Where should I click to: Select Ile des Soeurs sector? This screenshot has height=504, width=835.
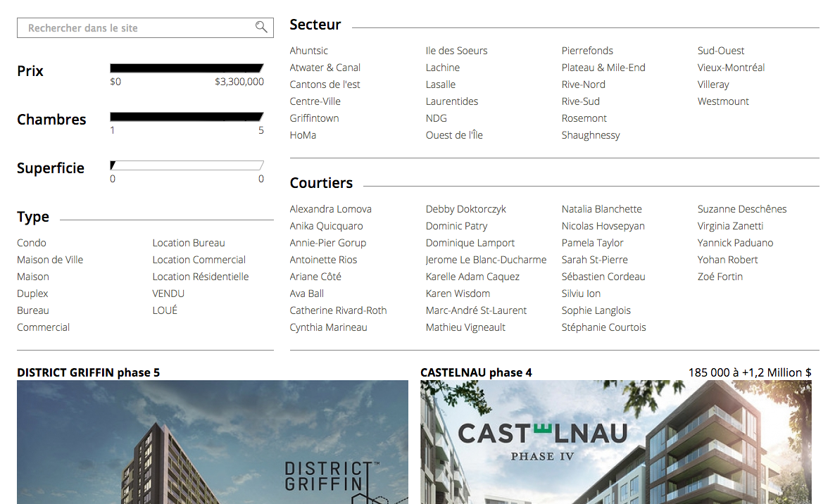(x=456, y=51)
